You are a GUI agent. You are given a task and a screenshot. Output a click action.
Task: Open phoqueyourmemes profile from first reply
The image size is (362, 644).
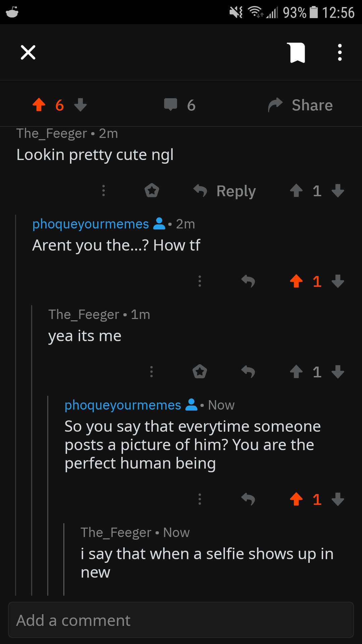[x=90, y=224]
